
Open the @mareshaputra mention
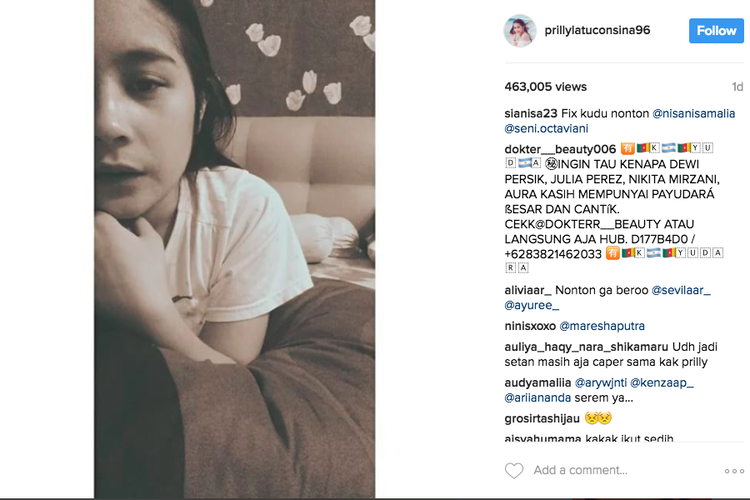pos(602,326)
